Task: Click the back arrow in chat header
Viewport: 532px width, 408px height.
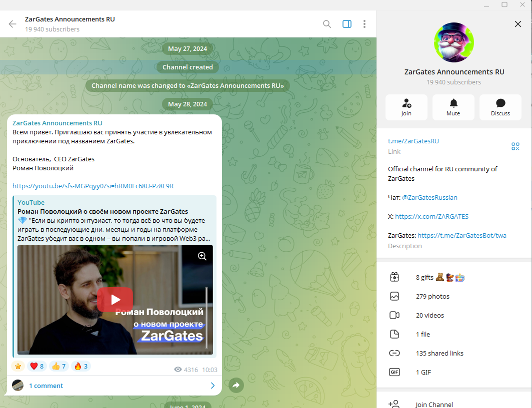Action: click(12, 24)
